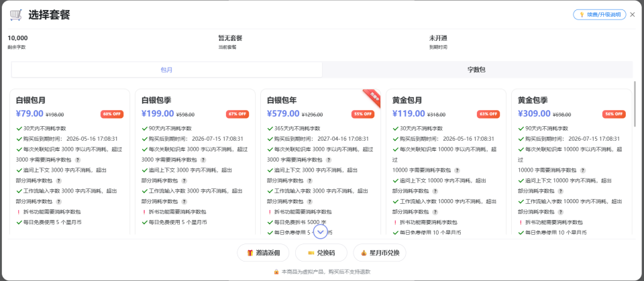Open 工作流输入字数 help icon in 黄金包季 card

coord(561,213)
